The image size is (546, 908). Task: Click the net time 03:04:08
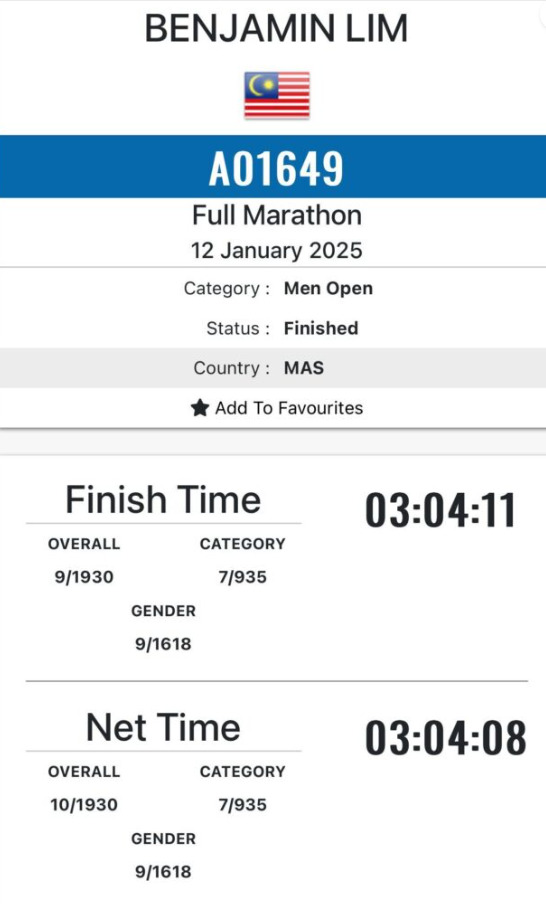[x=446, y=738]
